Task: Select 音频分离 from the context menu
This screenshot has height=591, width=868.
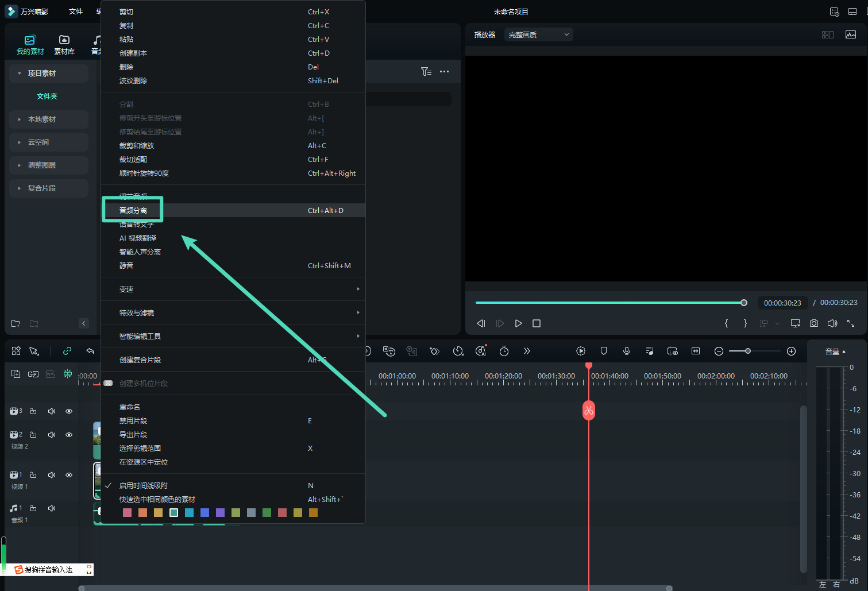Action: (133, 211)
